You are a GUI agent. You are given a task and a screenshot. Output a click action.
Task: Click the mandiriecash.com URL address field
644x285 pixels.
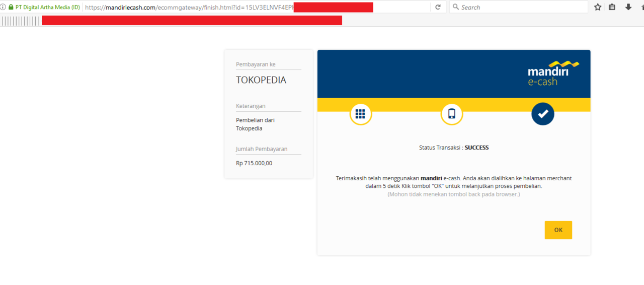point(257,7)
